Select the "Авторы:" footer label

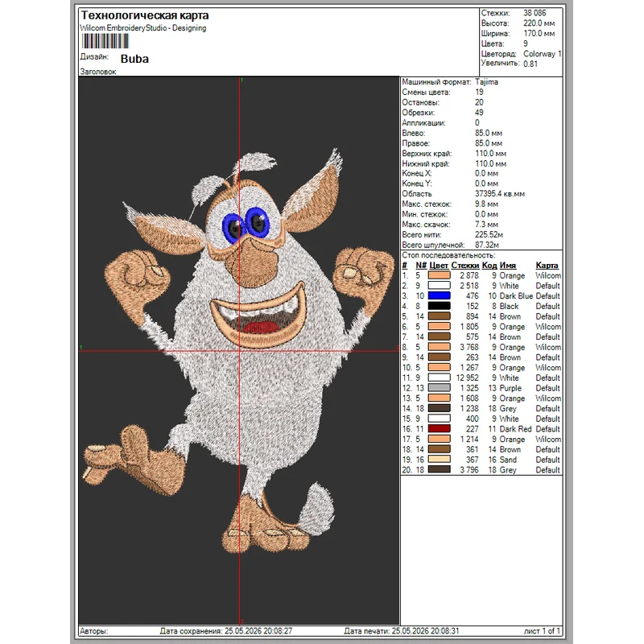[x=94, y=631]
